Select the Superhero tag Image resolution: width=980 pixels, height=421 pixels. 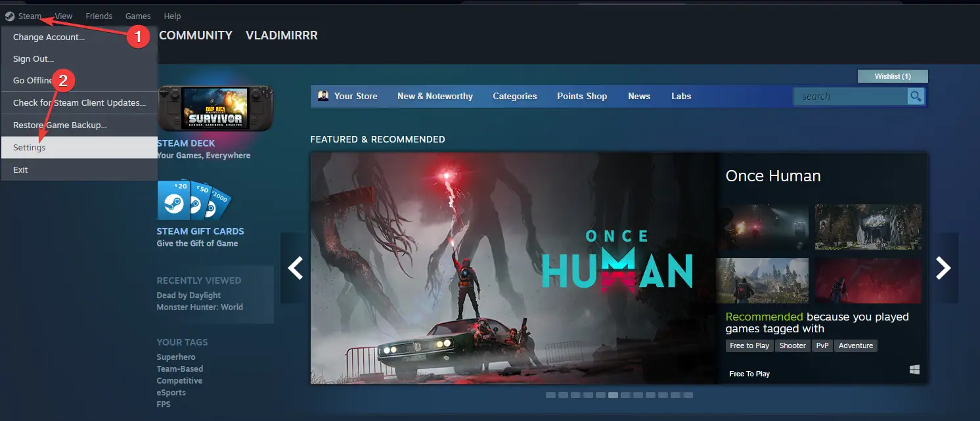coord(176,357)
